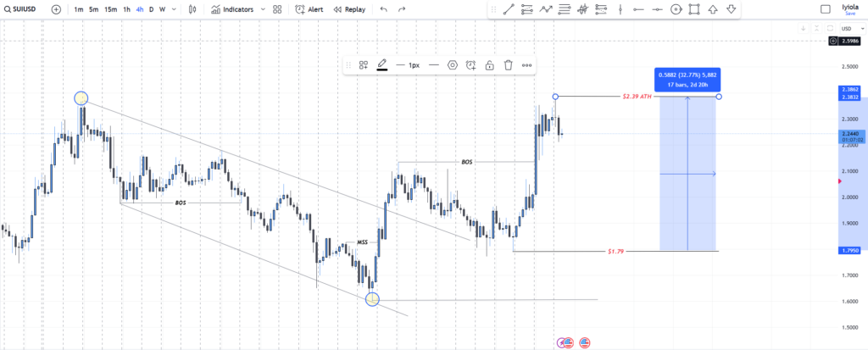Select the trend line drawing tool
The width and height of the screenshot is (868, 350).
click(x=509, y=9)
